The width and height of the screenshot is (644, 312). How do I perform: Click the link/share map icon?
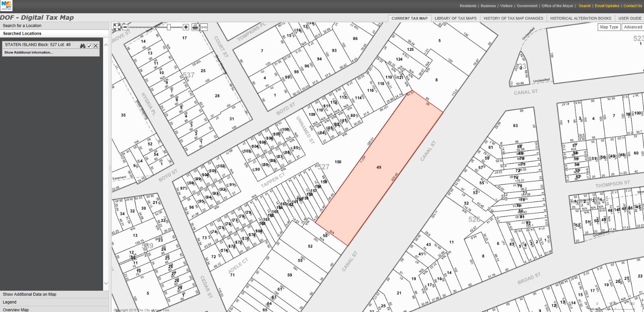coord(204,27)
